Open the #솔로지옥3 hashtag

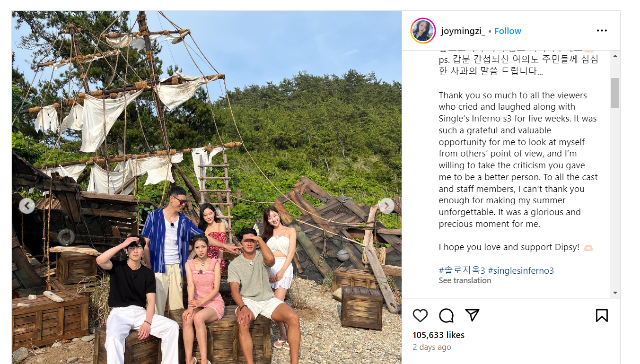[462, 270]
